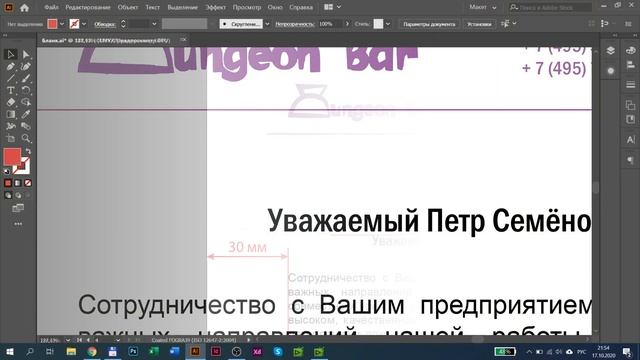Open the Файл menu

click(51, 7)
